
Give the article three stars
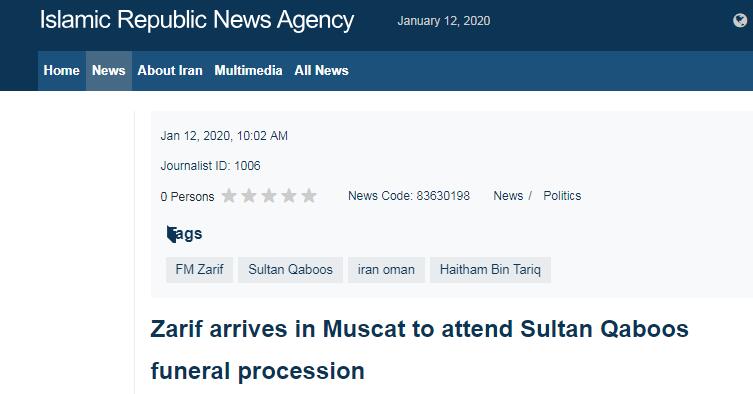click(x=269, y=196)
